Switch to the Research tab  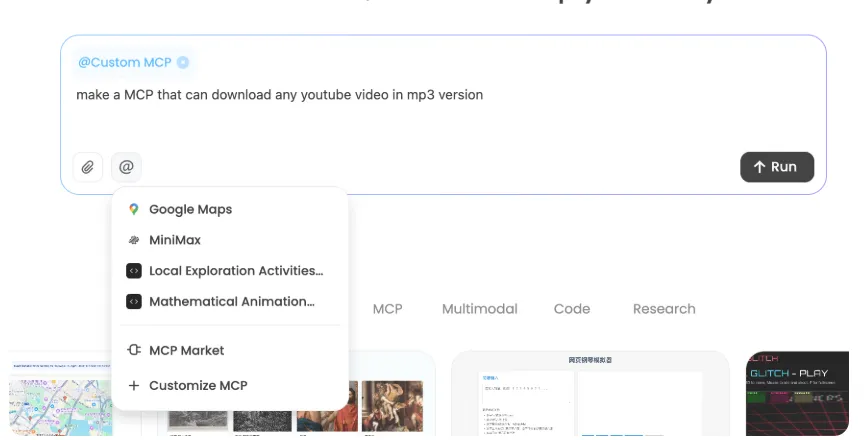click(x=664, y=309)
